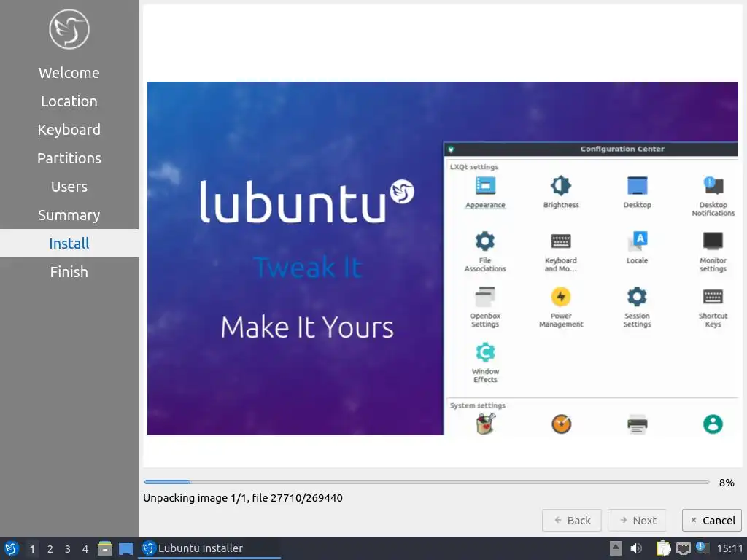This screenshot has height=560, width=747.
Task: Click Power Management icon in slideshow image
Action: click(561, 296)
